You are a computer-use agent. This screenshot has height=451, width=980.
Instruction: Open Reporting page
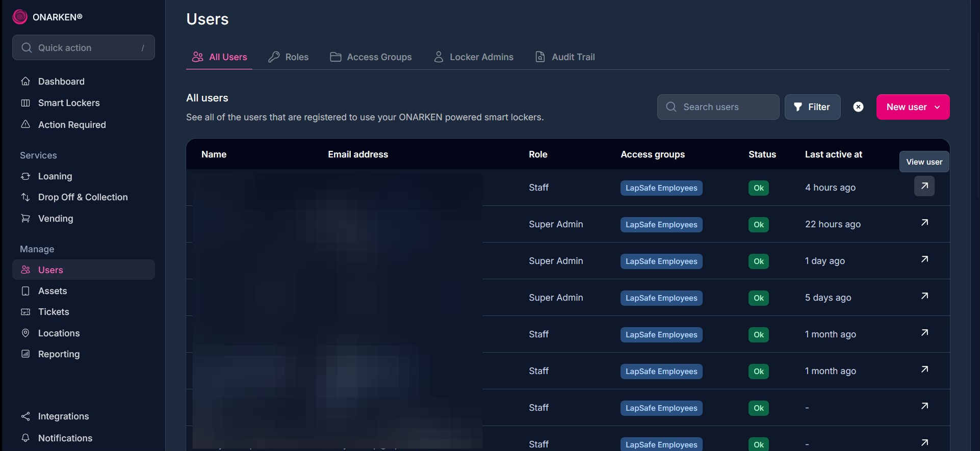coord(59,354)
